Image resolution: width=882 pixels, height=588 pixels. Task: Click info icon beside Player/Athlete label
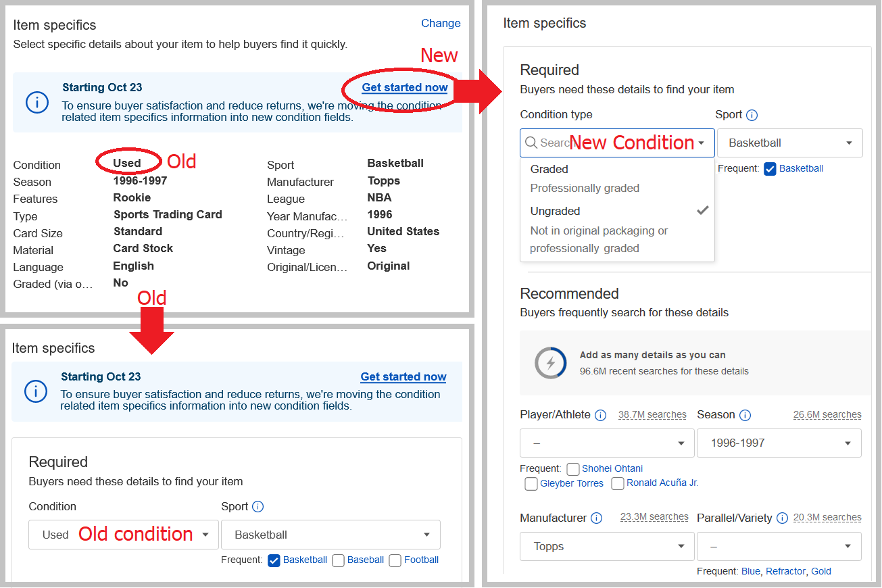pyautogui.click(x=600, y=415)
